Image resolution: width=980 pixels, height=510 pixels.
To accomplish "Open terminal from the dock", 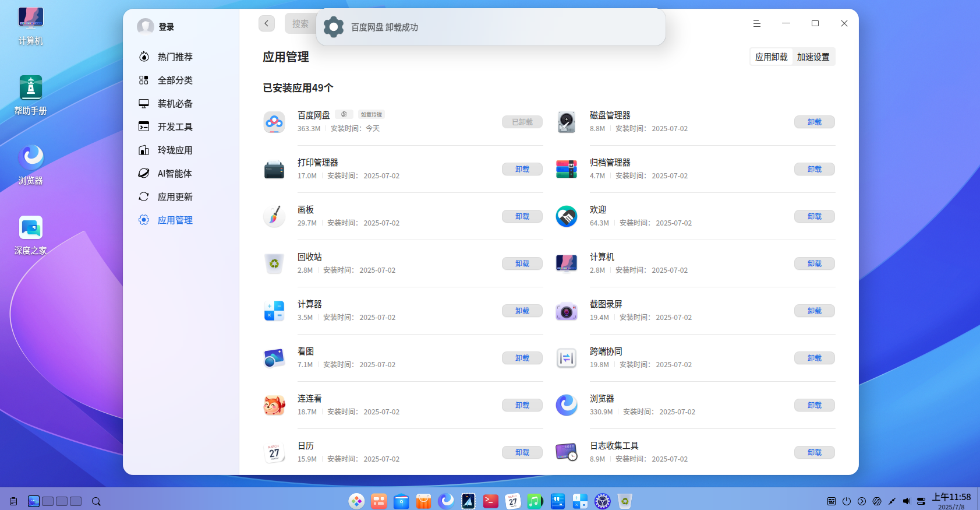I will tap(491, 501).
